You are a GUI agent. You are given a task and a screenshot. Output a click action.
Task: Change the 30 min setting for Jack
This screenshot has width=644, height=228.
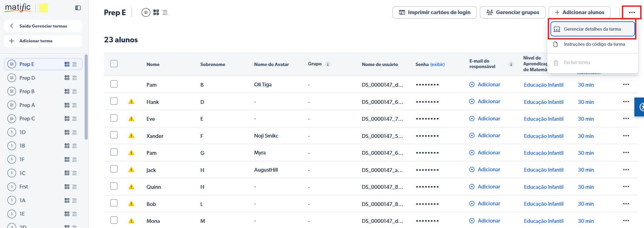click(x=586, y=170)
